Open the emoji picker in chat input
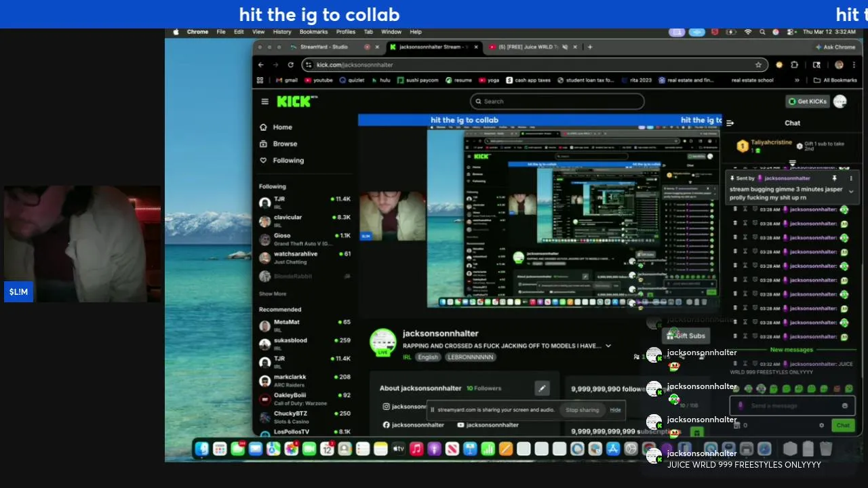 point(845,406)
